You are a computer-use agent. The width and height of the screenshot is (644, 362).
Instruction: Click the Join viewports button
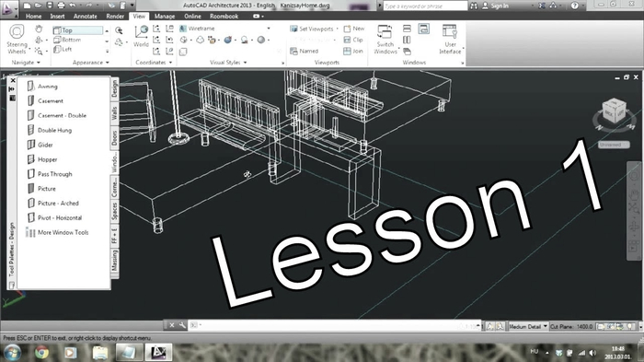pyautogui.click(x=353, y=51)
